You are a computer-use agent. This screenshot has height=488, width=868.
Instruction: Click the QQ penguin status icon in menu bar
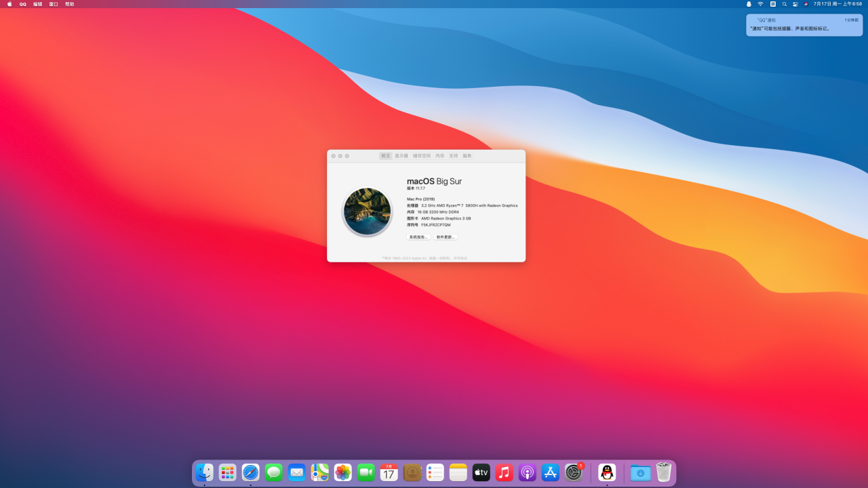[x=749, y=4]
